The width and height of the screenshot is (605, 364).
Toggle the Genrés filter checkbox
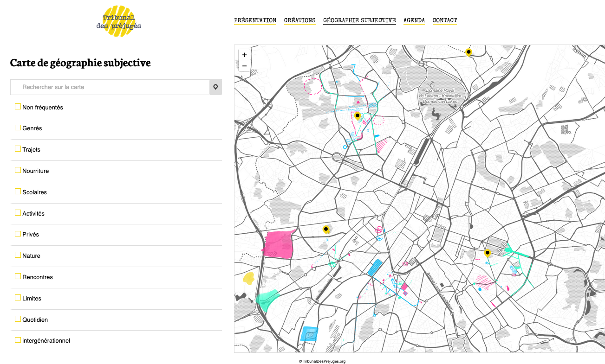tap(18, 128)
